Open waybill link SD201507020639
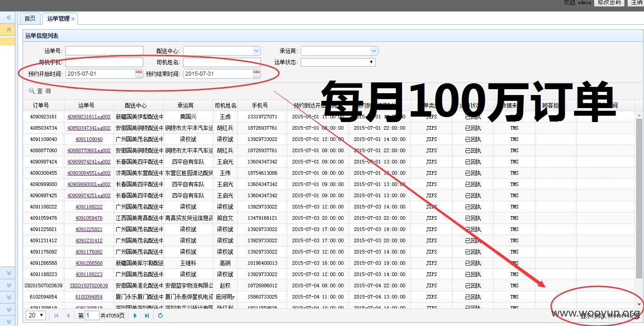 click(x=89, y=285)
